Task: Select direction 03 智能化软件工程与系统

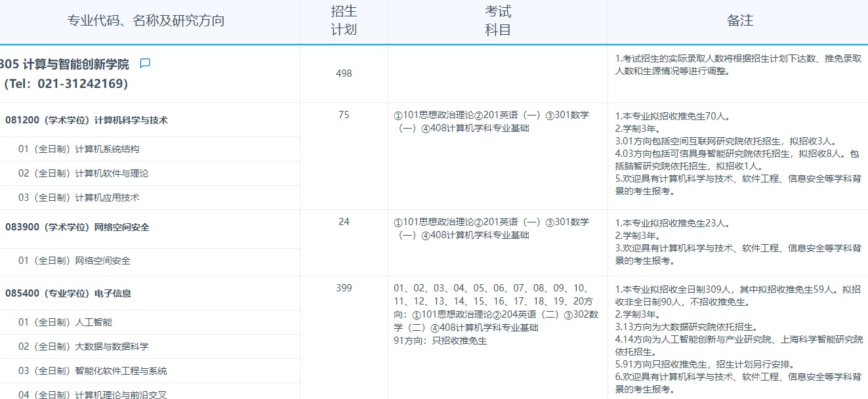Action: (93, 371)
